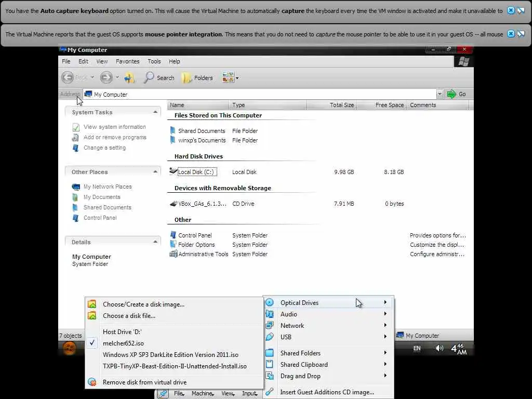Open Control Panel sidebar link
Screen dimensions: 532x399
100,218
